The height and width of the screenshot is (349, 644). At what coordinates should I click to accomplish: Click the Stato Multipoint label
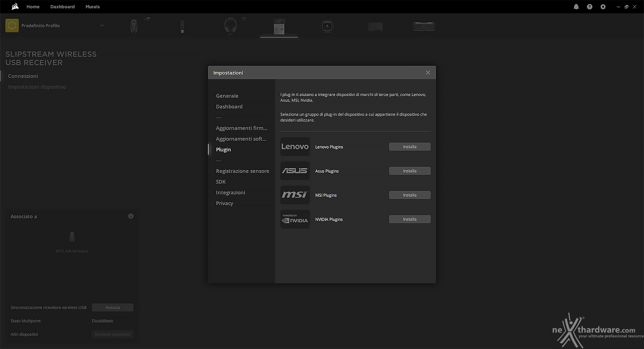(x=26, y=321)
